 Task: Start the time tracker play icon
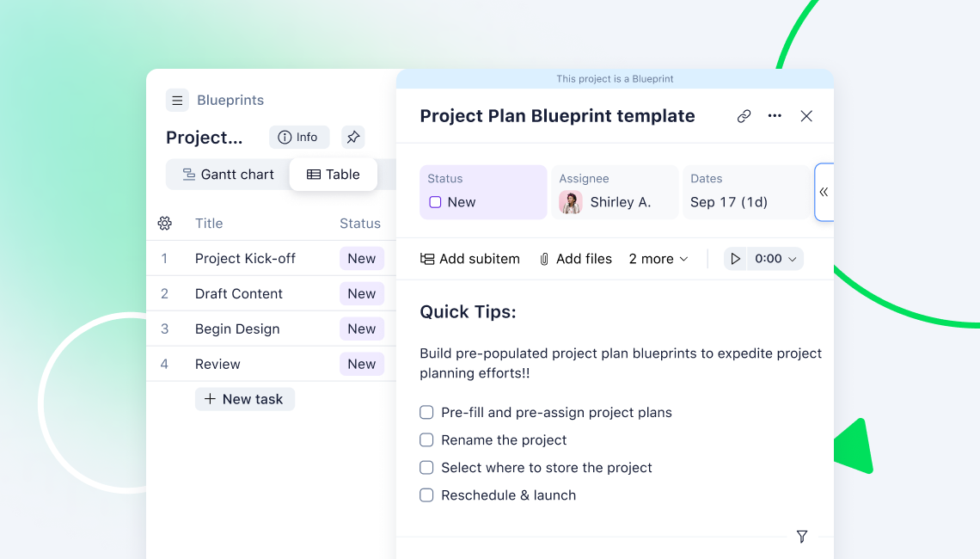(x=735, y=258)
